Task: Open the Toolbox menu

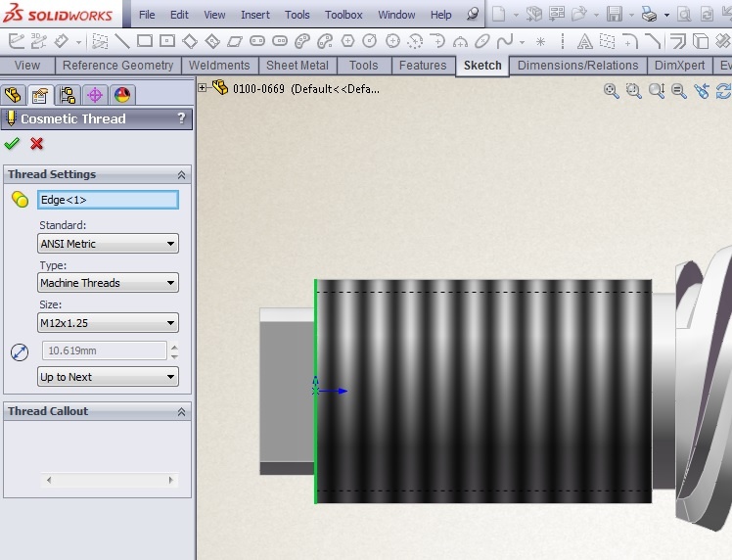Action: tap(343, 15)
